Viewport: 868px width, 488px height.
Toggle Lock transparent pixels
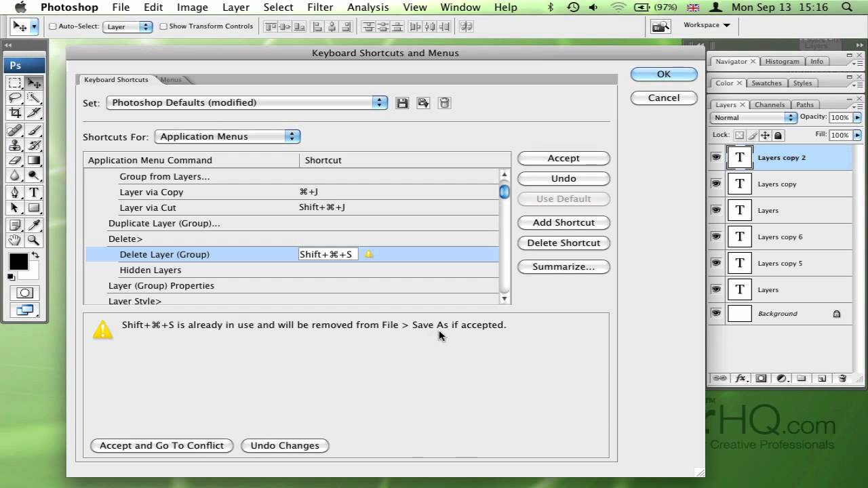[740, 135]
